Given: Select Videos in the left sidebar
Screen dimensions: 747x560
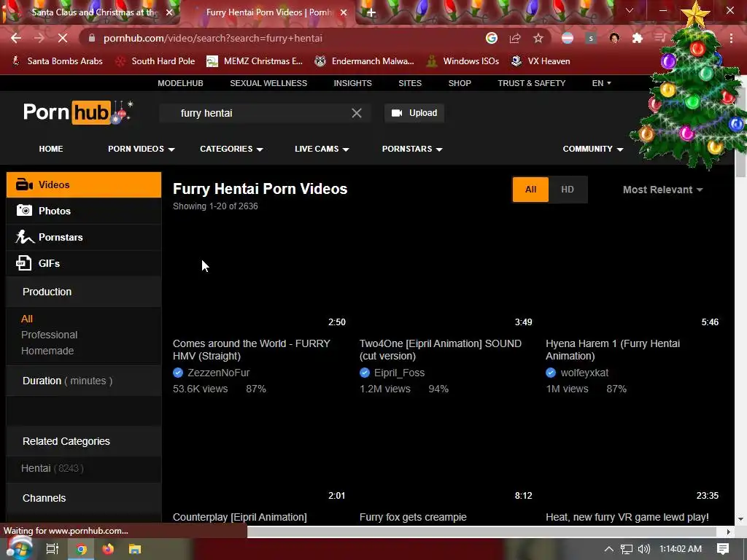Looking at the screenshot, I should (x=84, y=184).
